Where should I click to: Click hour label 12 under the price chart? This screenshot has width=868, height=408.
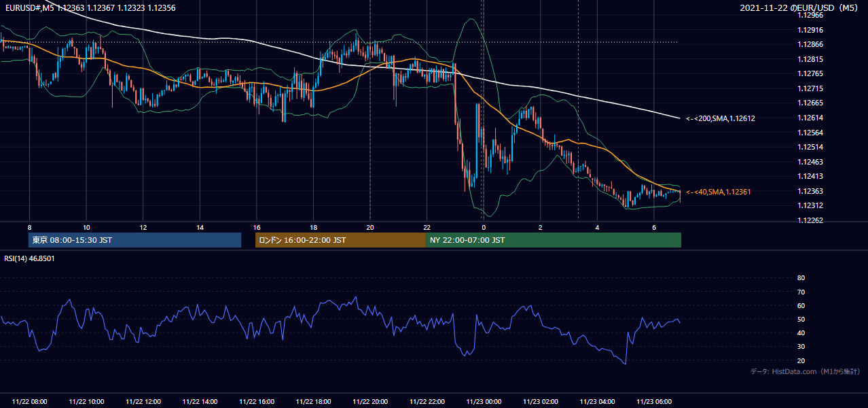tap(143, 227)
